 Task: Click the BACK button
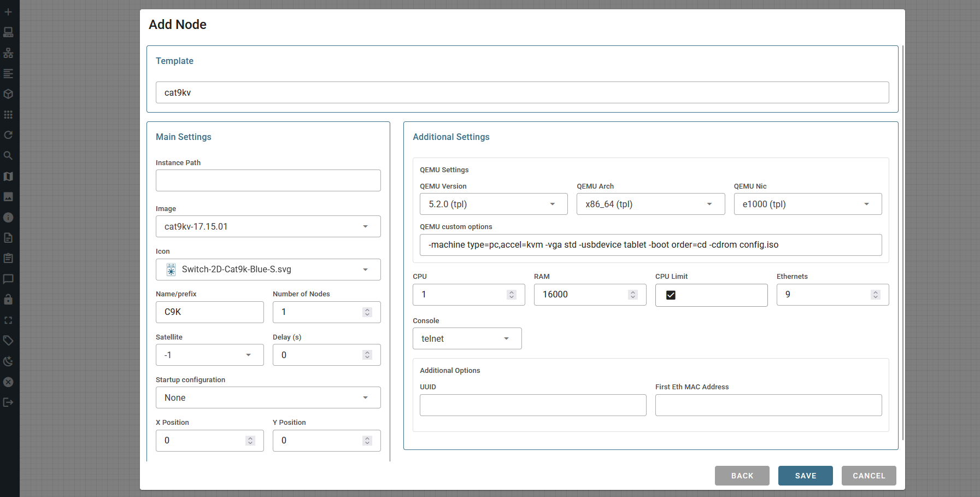click(742, 476)
